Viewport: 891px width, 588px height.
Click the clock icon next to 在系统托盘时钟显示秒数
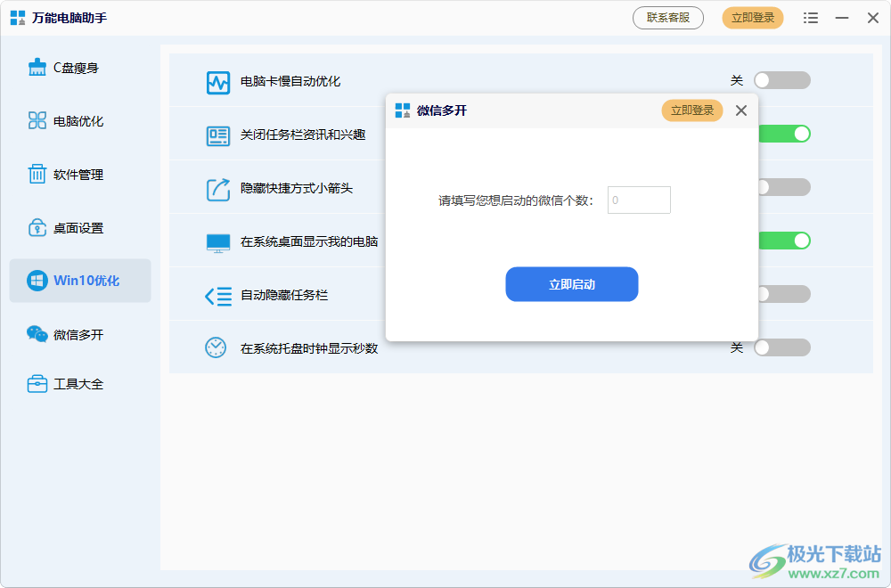pos(215,347)
